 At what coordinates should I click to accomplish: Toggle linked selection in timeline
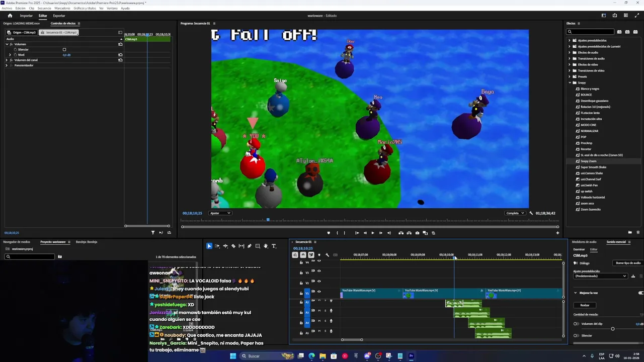coord(311,255)
